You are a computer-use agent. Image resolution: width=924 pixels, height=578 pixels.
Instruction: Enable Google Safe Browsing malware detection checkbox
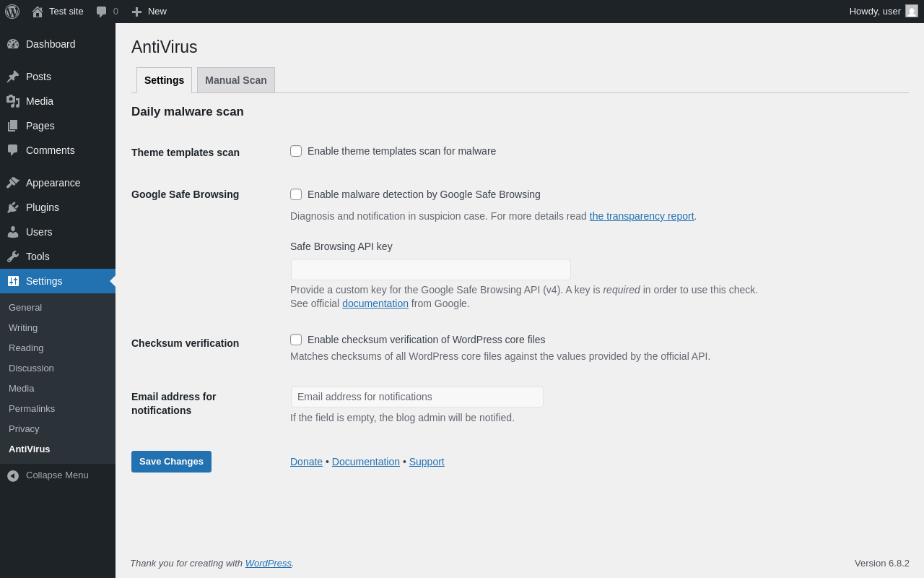click(296, 194)
